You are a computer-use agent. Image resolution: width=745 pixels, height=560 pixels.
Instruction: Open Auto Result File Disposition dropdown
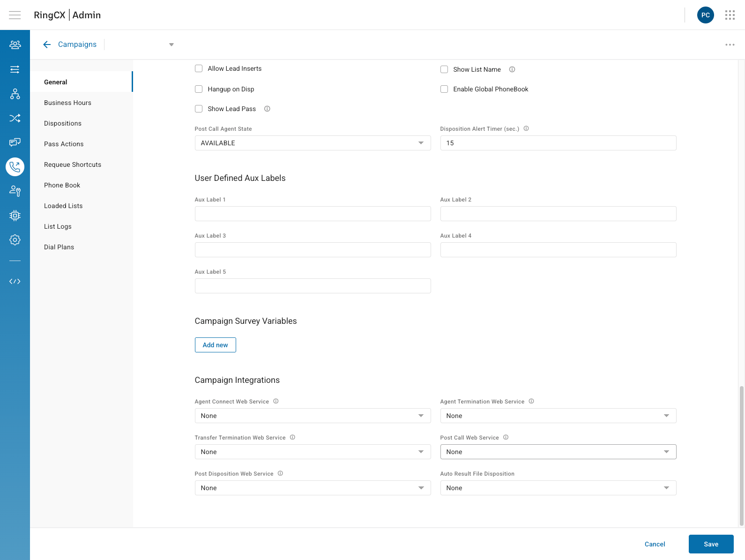[x=558, y=488]
